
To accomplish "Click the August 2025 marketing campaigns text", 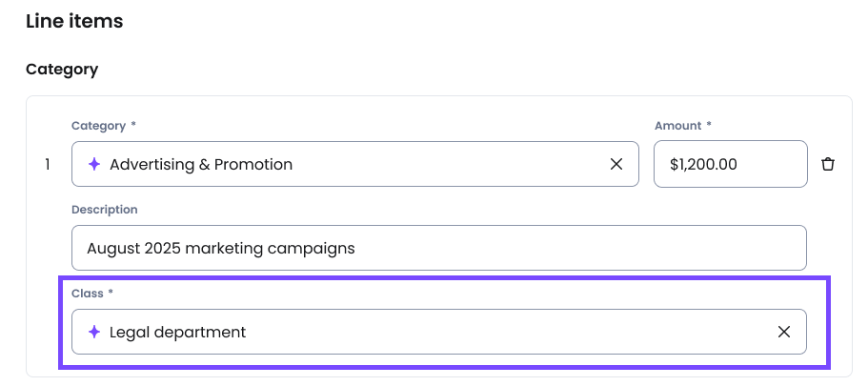I will coord(221,248).
